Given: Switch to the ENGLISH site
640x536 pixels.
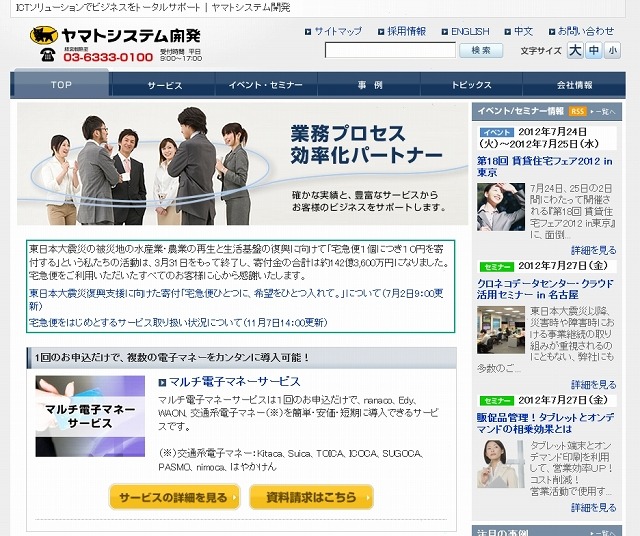Looking at the screenshot, I should pos(470,31).
